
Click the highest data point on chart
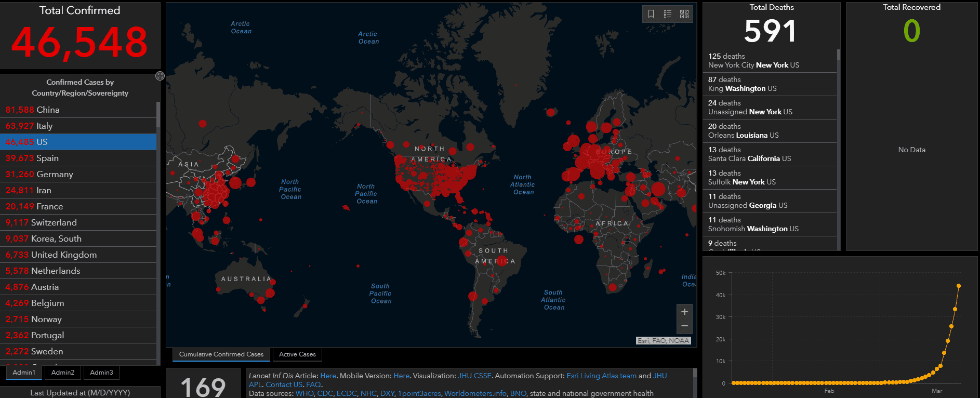tap(959, 286)
